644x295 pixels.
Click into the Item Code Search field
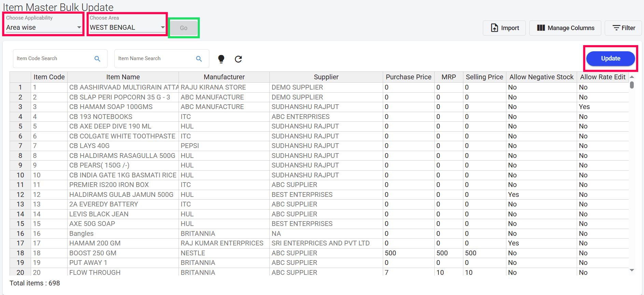click(x=53, y=58)
